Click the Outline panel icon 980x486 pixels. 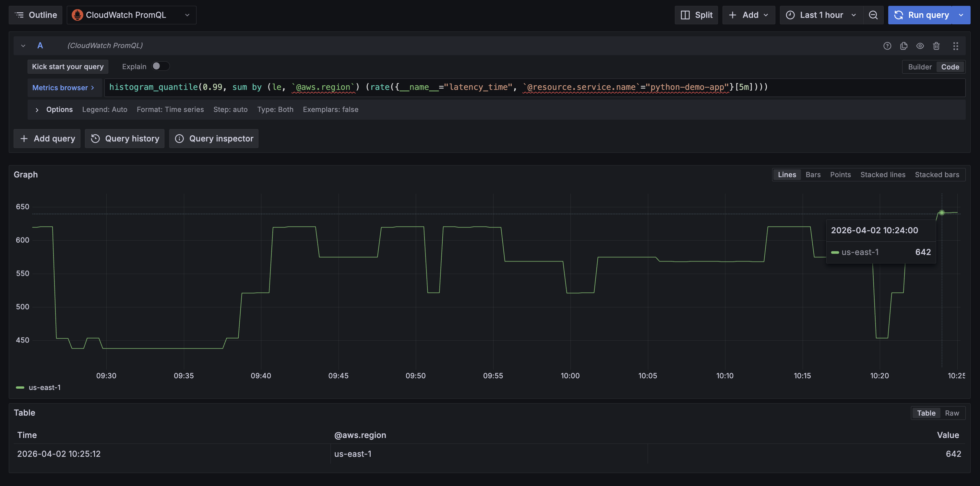coord(19,15)
